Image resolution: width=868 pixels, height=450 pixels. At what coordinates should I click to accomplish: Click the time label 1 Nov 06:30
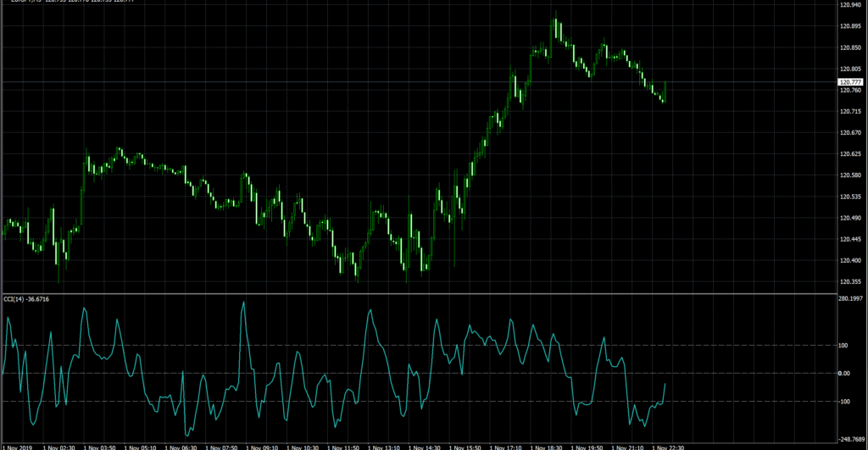pos(181,447)
